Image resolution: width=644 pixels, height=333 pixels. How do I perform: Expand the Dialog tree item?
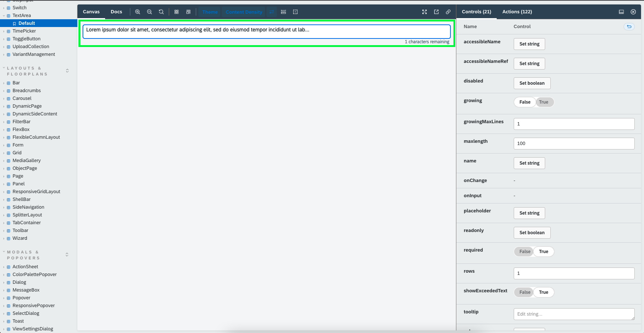tap(4, 282)
